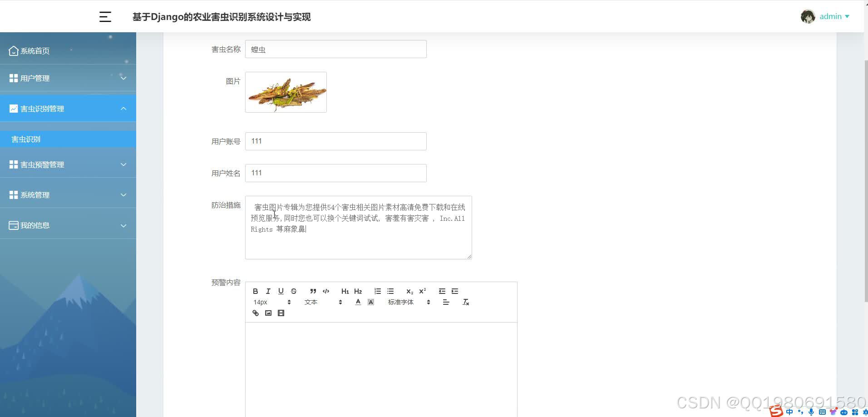
Task: Toggle the sidebar with the hamburger icon
Action: pyautogui.click(x=105, y=16)
